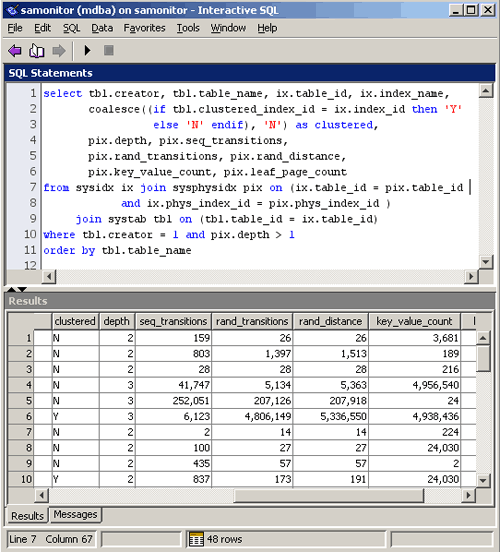Open the Tools menu

188,28
